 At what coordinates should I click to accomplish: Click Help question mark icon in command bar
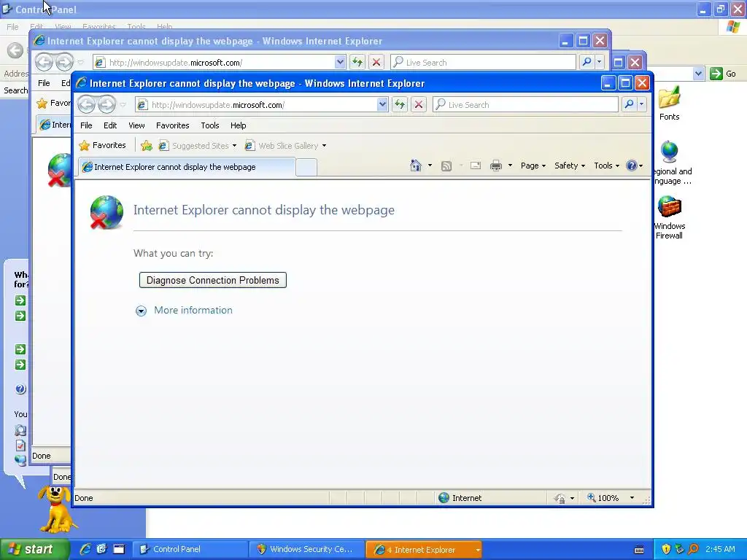pos(632,166)
